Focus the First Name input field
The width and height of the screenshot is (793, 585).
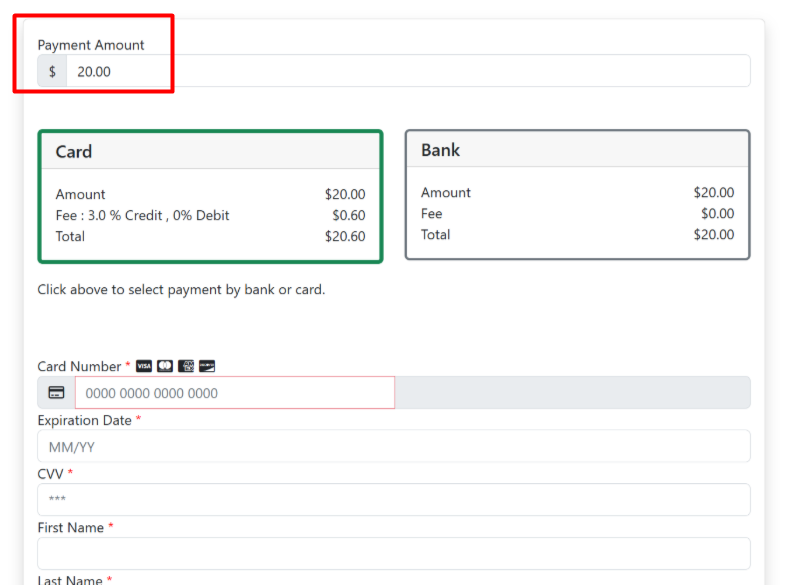(394, 554)
